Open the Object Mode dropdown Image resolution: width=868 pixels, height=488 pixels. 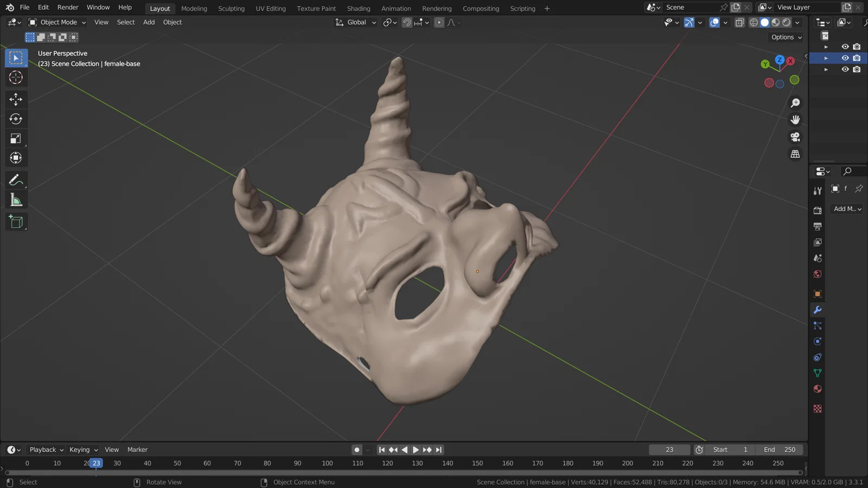pyautogui.click(x=58, y=23)
